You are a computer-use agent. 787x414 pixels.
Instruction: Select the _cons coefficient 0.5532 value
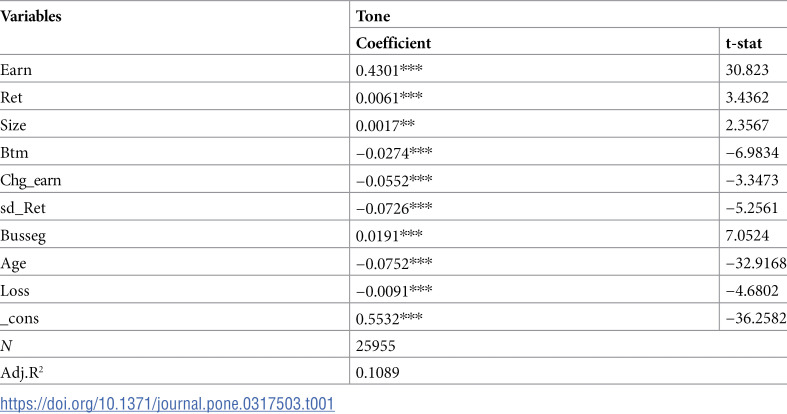[x=389, y=318]
